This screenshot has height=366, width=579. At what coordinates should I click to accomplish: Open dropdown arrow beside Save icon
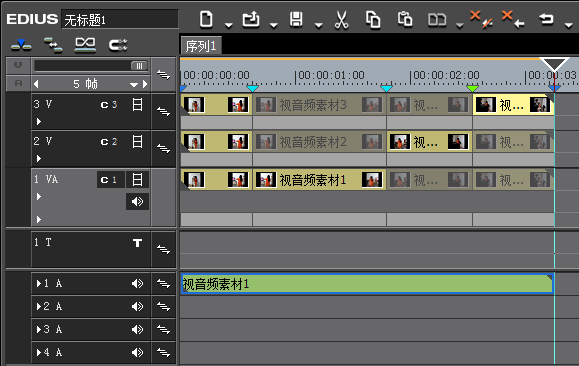tap(319, 25)
